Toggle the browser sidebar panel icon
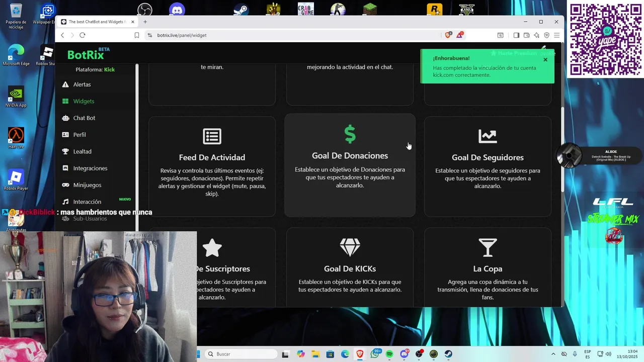644x362 pixels. pos(516,35)
